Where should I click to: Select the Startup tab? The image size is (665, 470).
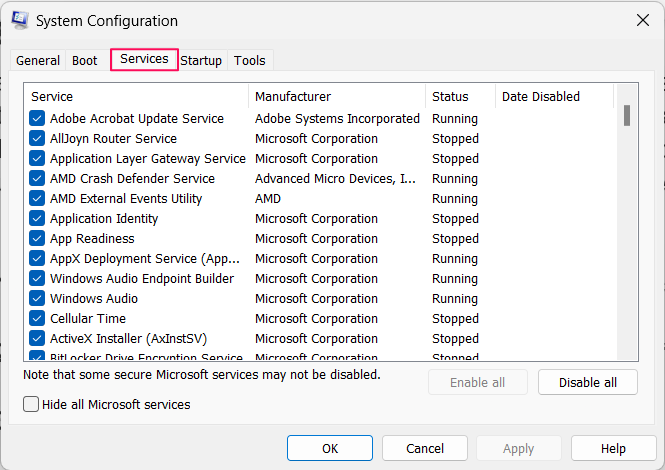201,60
